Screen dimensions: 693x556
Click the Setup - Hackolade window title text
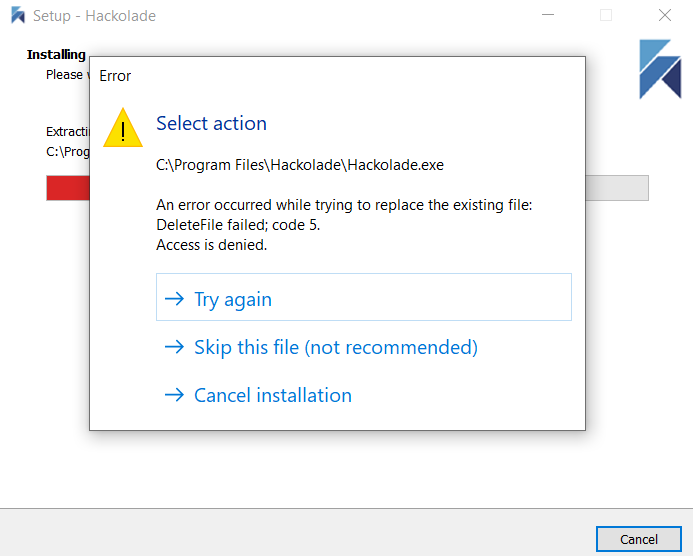click(94, 16)
